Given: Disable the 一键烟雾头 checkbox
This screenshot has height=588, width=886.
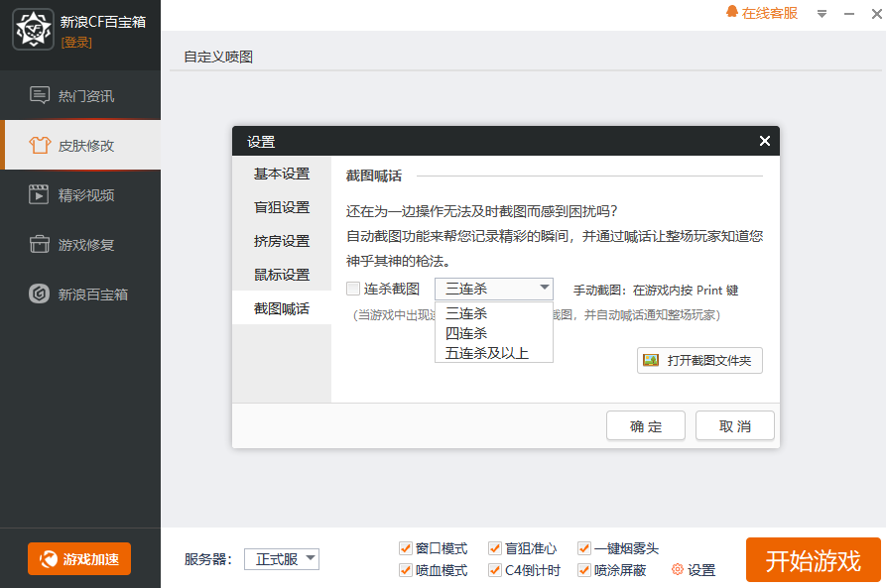Looking at the screenshot, I should (584, 548).
